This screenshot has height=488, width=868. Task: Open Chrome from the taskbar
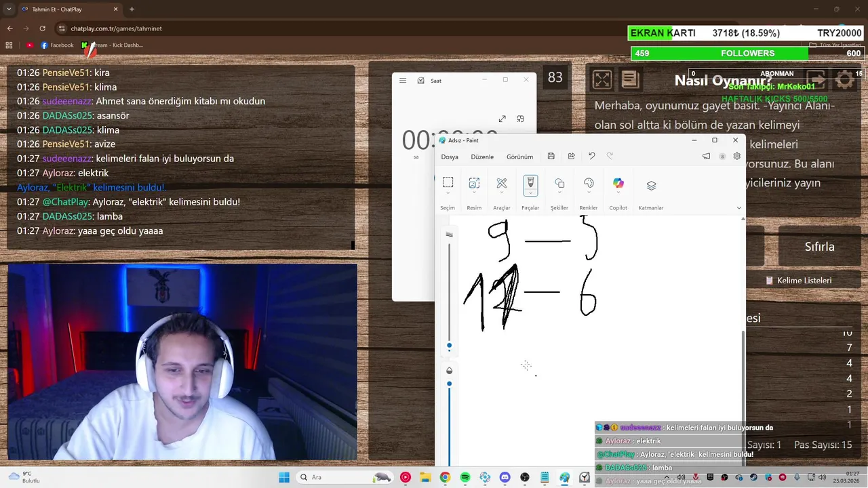(445, 477)
